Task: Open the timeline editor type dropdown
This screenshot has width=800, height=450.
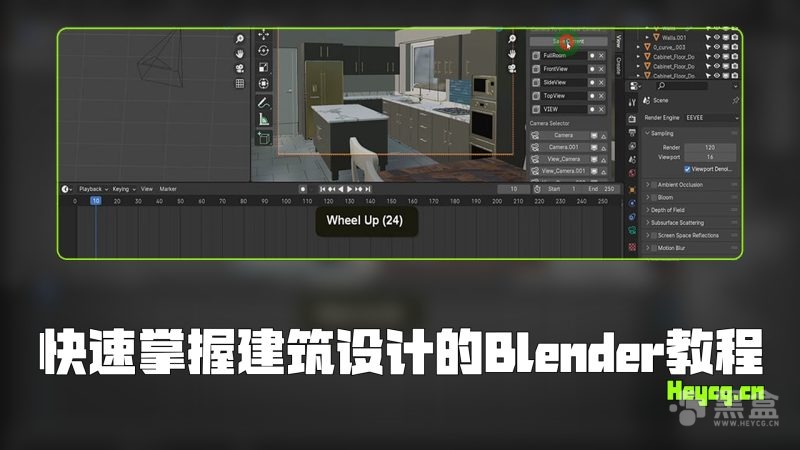Action: click(66, 189)
